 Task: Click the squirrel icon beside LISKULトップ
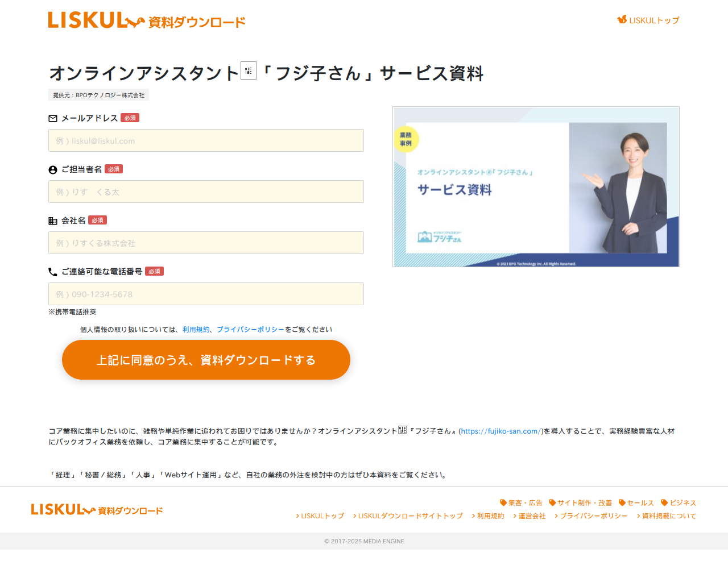click(x=622, y=20)
